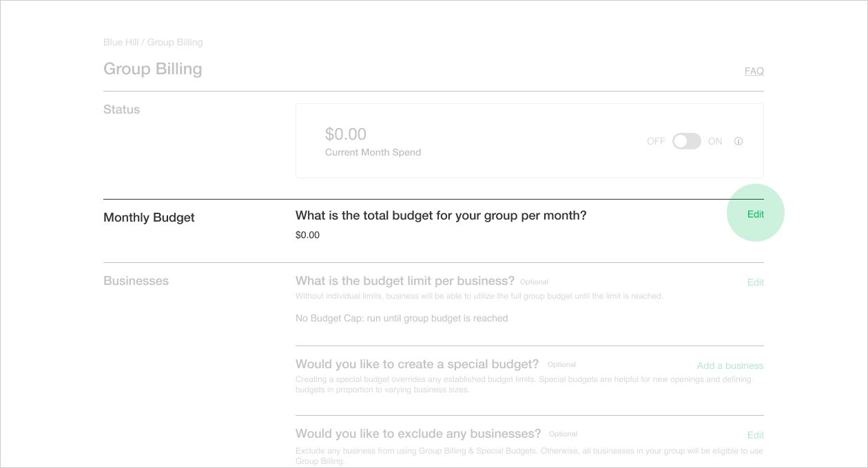Click the Monthly Budget section header

tap(149, 217)
